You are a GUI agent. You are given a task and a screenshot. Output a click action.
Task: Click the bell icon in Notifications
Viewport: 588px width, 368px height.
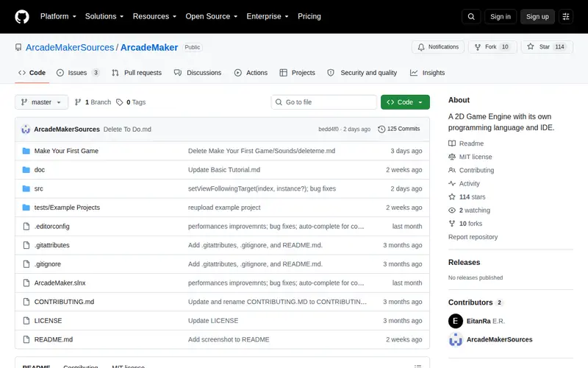pyautogui.click(x=421, y=47)
